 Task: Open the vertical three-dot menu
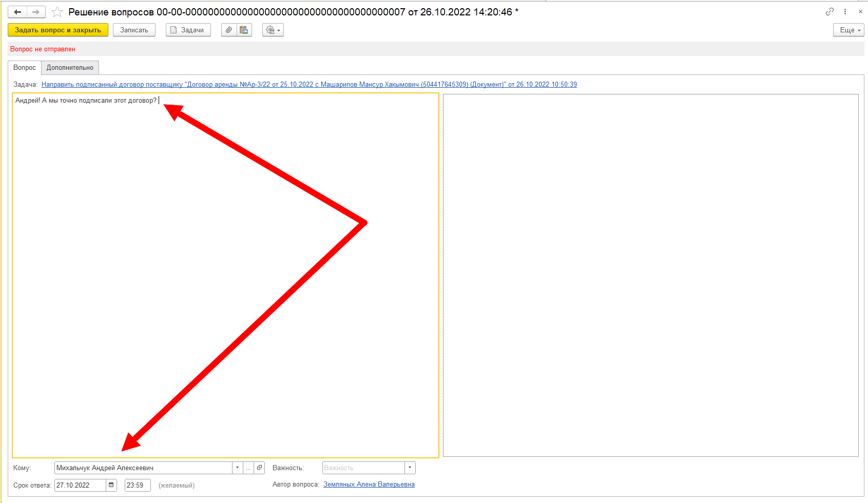tap(845, 11)
